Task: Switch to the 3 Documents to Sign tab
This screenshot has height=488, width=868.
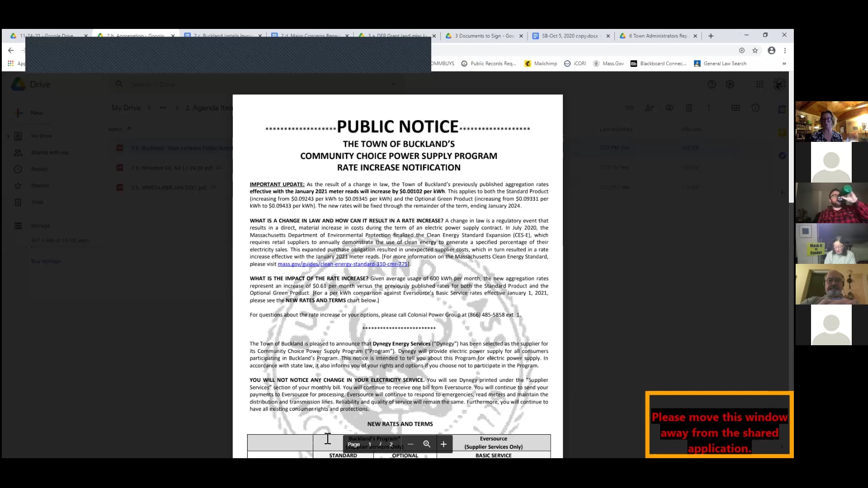Action: [484, 36]
